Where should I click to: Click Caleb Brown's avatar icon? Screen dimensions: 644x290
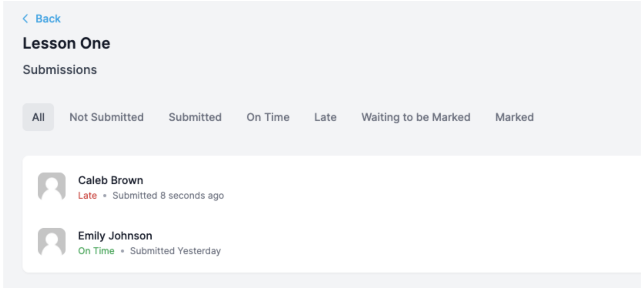(x=52, y=186)
